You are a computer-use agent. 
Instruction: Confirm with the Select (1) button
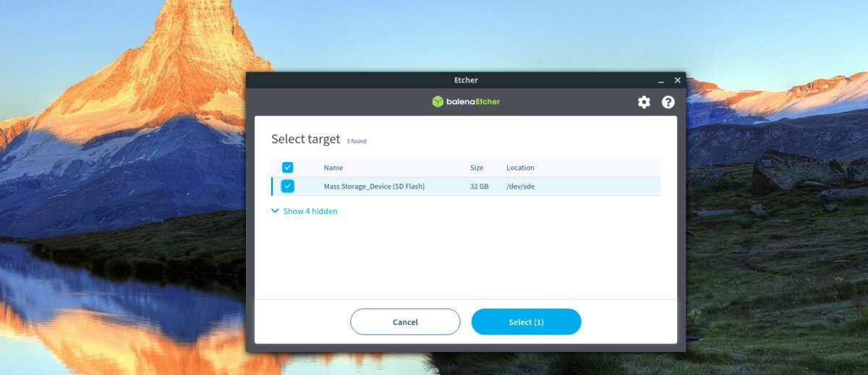coord(526,322)
